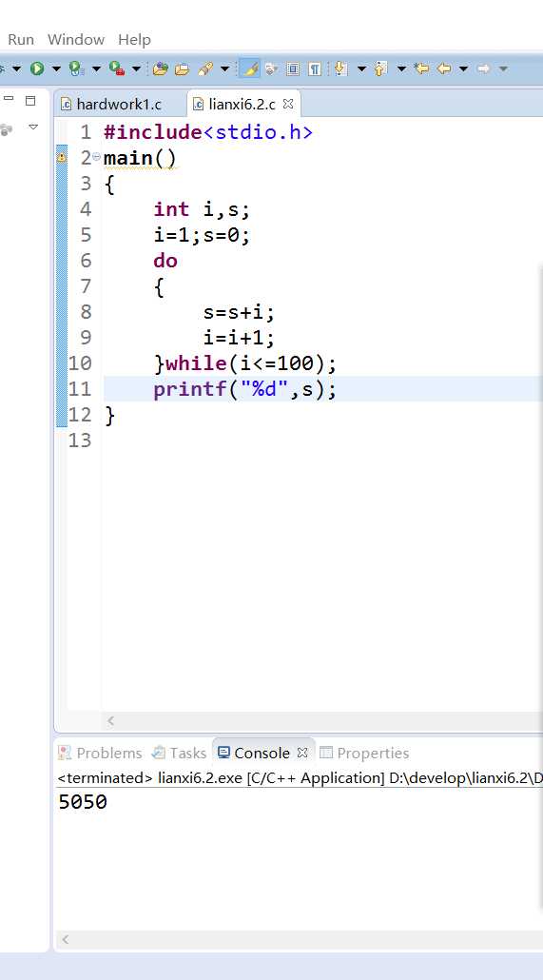This screenshot has height=980, width=543.
Task: Click 'main()' on line 2
Action: click(141, 158)
